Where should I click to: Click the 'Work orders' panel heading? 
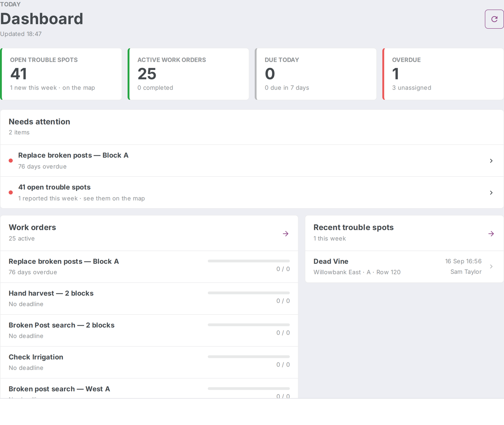[32, 227]
